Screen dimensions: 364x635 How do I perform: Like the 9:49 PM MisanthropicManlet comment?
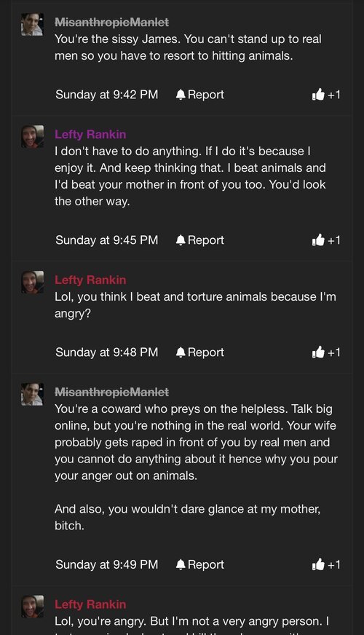(x=319, y=564)
